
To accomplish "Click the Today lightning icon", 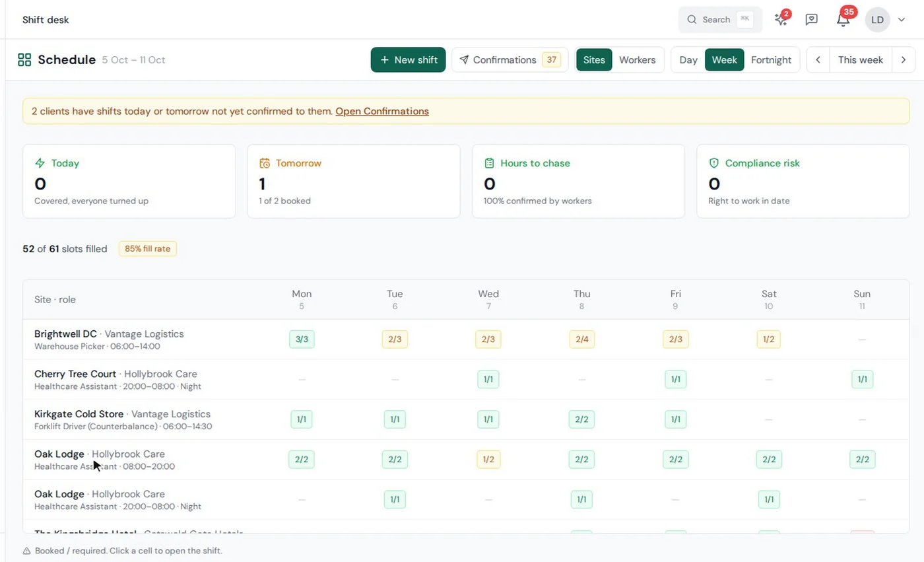I will (x=40, y=163).
